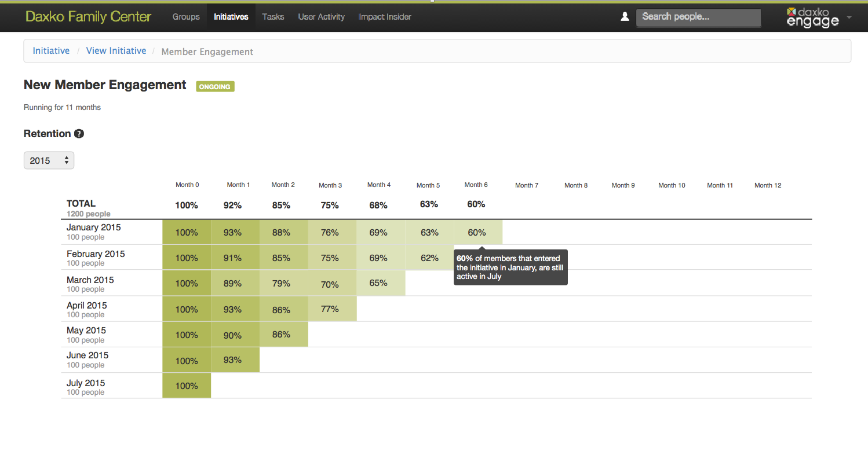Click the July 2015 100% cell
868x455 pixels.
[x=187, y=386]
